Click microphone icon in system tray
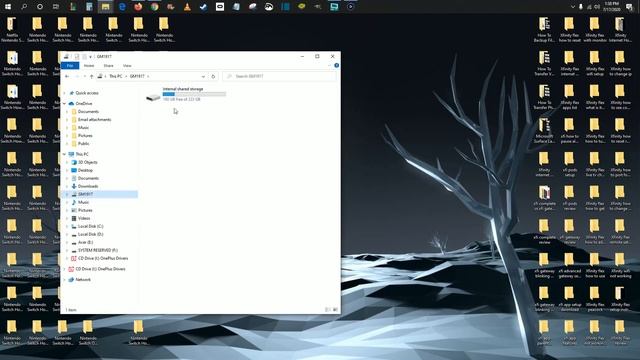The image size is (640, 360). coord(580,7)
